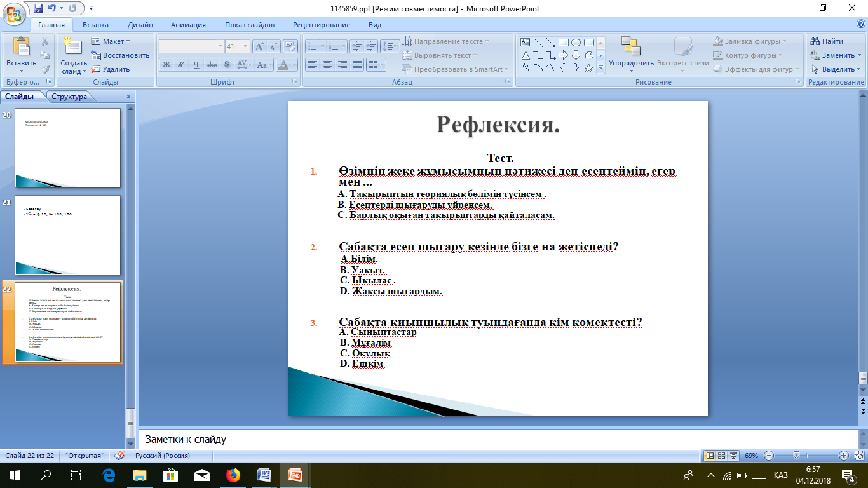Viewport: 868px width, 488px height.
Task: Open PowerPoint Help question mark
Action: click(861, 24)
